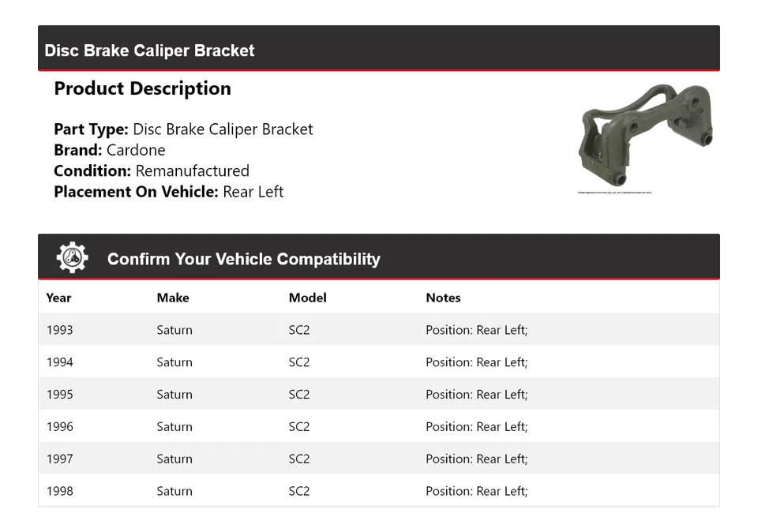Click Position note in the 1997 row
The image size is (758, 532).
pos(476,459)
